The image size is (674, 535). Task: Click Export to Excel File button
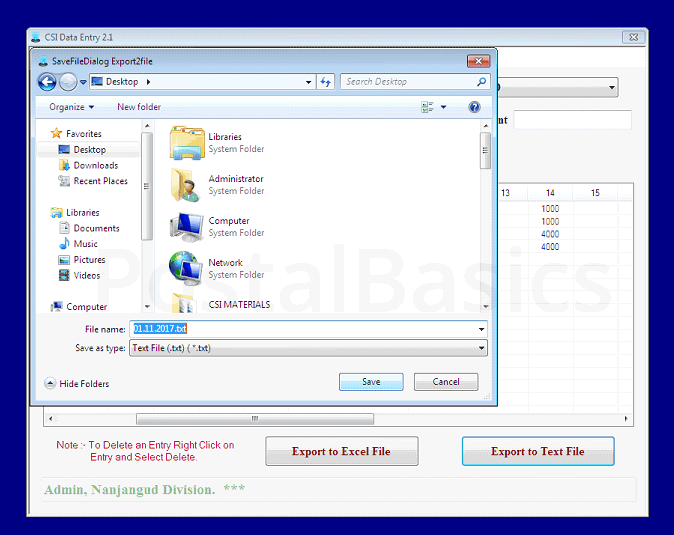340,451
